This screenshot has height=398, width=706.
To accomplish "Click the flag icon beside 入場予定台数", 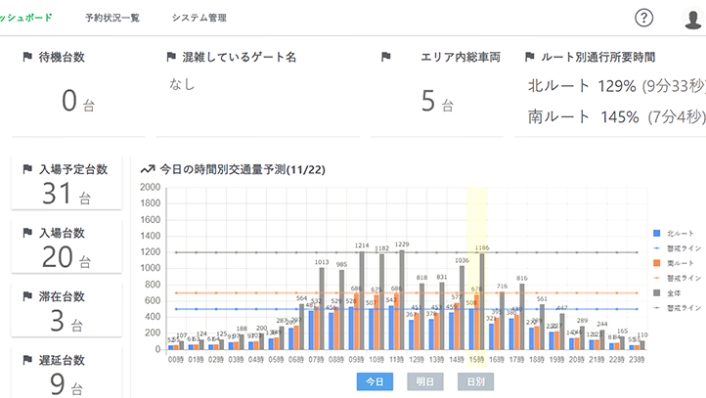I will click(x=27, y=169).
